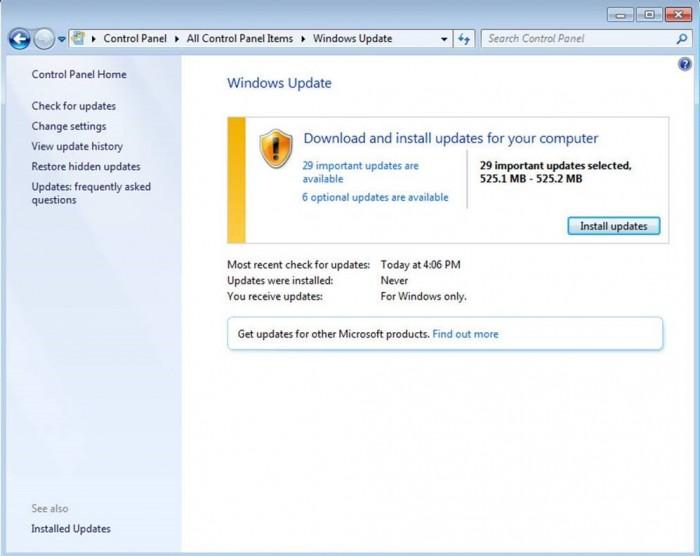Click the search magnifier icon
This screenshot has width=700, height=556.
682,39
